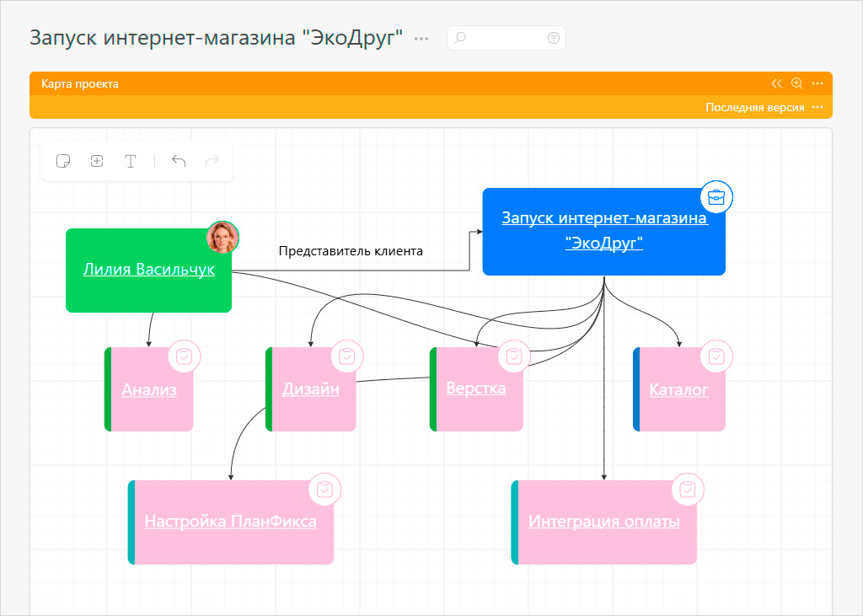Image resolution: width=863 pixels, height=616 pixels.
Task: Open the Настройка ПланФикса task link
Action: [x=231, y=522]
